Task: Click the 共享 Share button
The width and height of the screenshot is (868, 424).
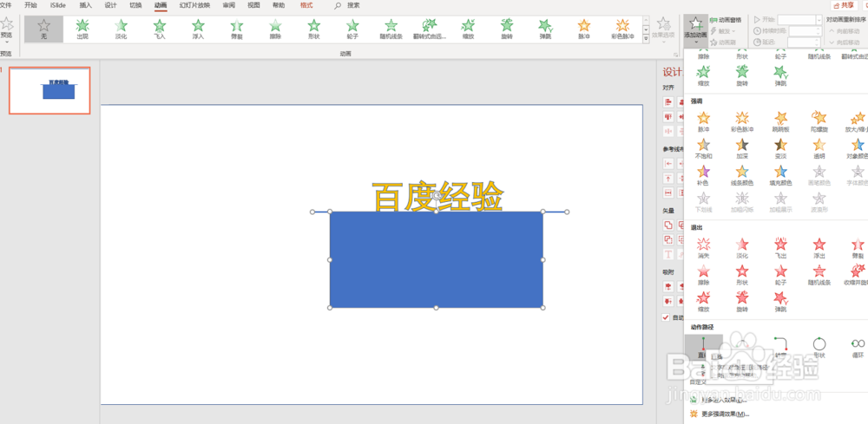Action: pyautogui.click(x=844, y=5)
